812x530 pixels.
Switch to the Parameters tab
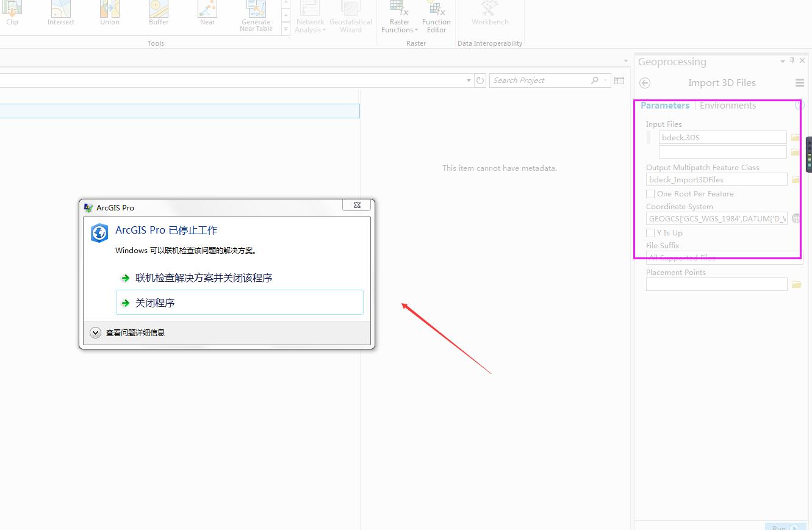[x=665, y=106]
